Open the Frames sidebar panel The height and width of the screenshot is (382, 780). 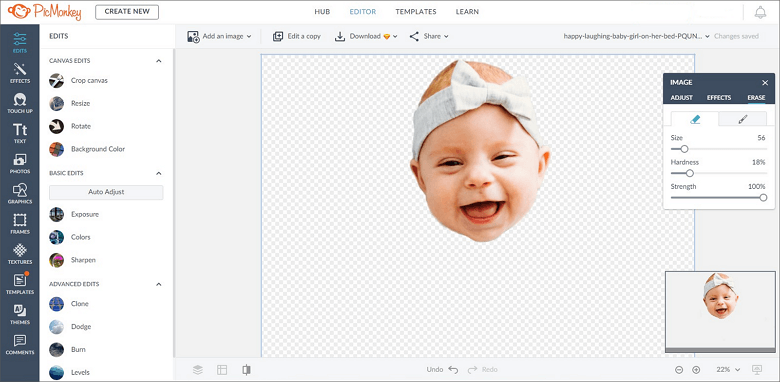pos(20,224)
